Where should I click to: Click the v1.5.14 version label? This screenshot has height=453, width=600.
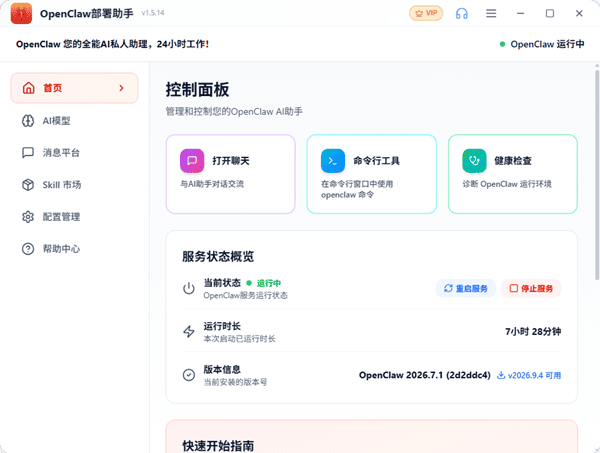pyautogui.click(x=153, y=13)
